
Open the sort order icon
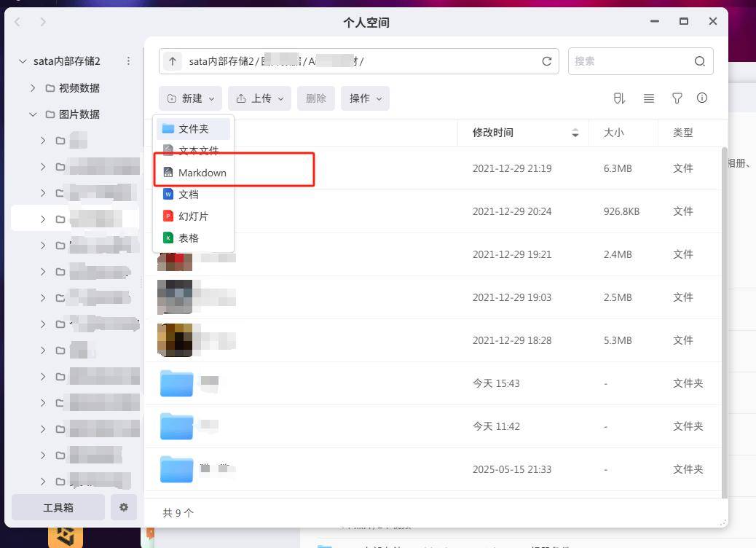click(620, 98)
